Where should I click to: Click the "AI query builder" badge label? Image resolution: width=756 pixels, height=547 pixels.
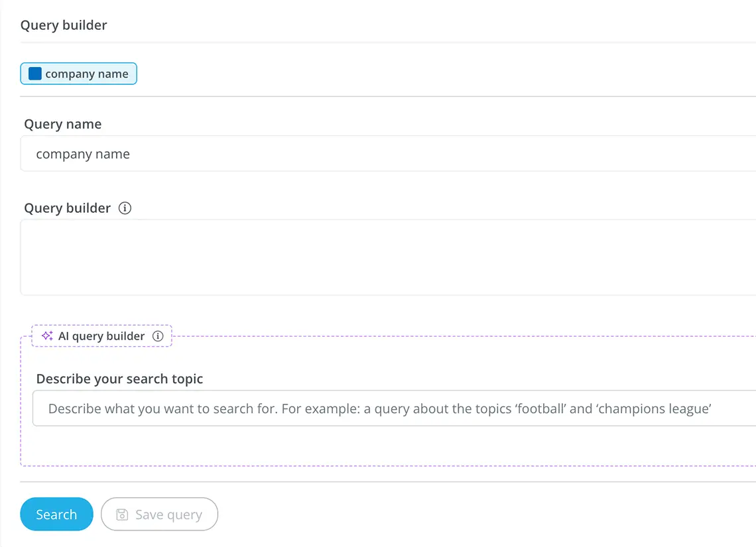[101, 336]
